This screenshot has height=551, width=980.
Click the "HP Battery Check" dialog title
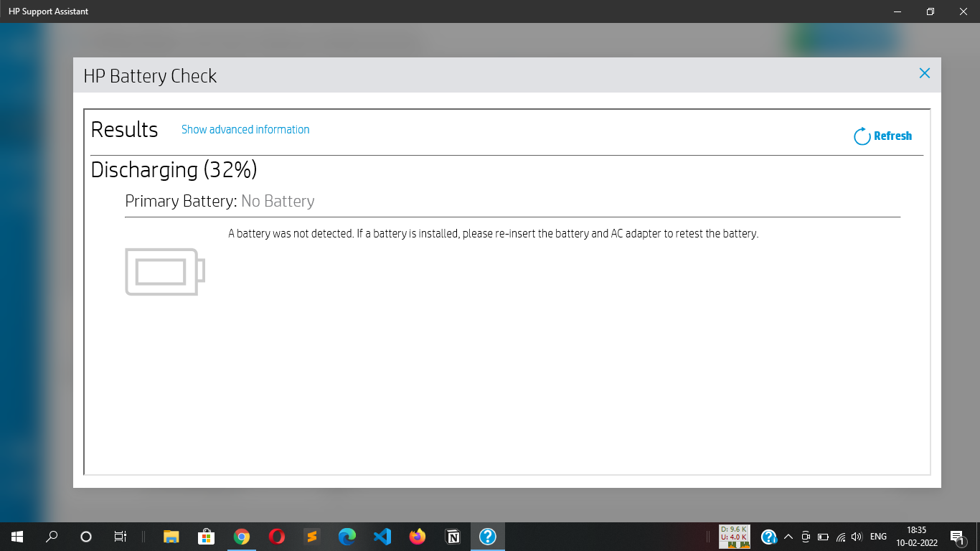pos(150,76)
